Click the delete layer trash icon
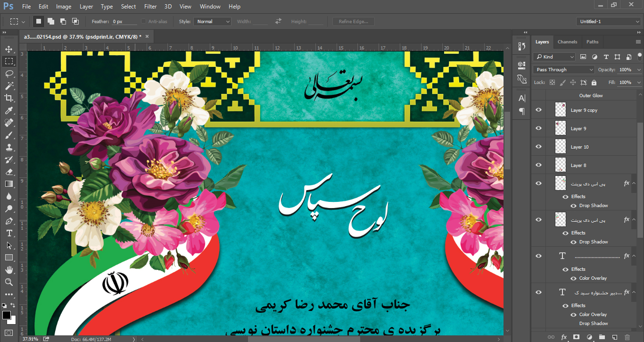The height and width of the screenshot is (342, 644). click(627, 337)
